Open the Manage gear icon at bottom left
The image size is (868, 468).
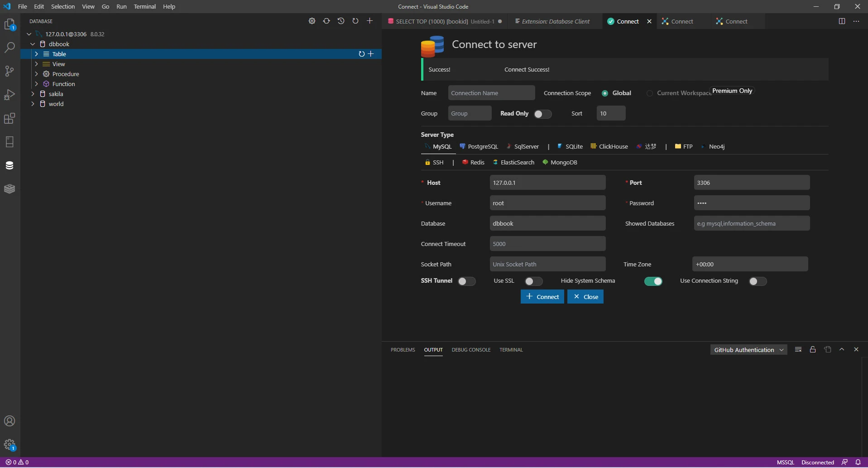coord(10,444)
